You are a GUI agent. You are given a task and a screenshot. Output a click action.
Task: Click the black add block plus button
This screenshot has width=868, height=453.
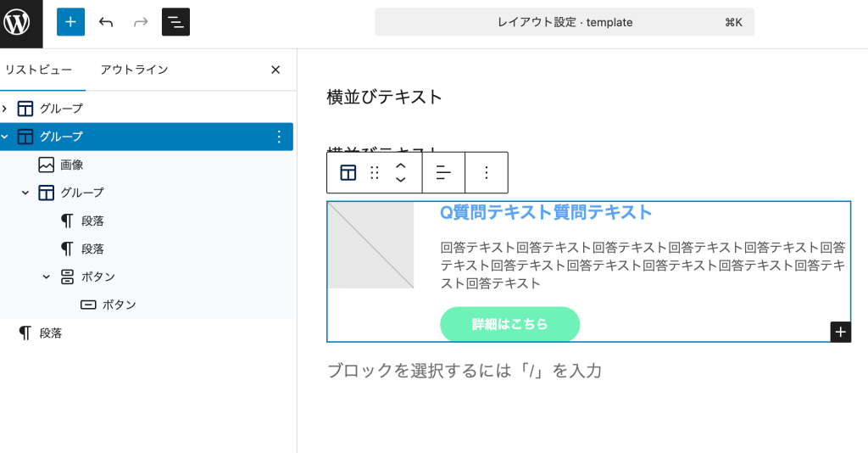(840, 332)
